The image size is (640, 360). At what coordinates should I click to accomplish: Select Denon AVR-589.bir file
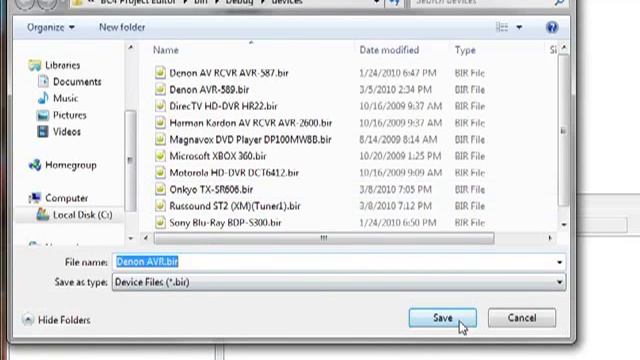tap(209, 89)
